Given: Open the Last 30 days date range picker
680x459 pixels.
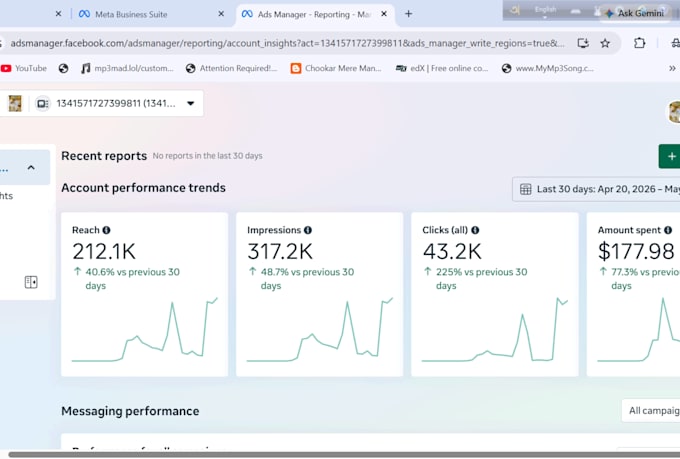Looking at the screenshot, I should tap(597, 189).
